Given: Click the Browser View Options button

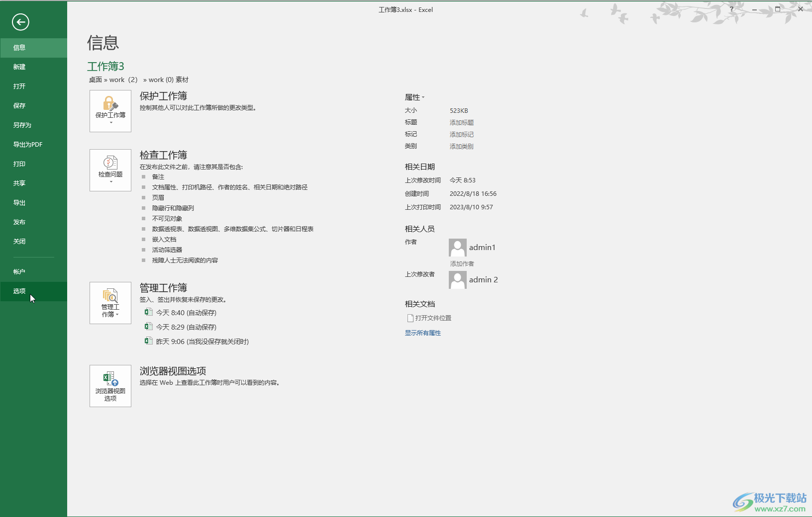Looking at the screenshot, I should pos(110,386).
